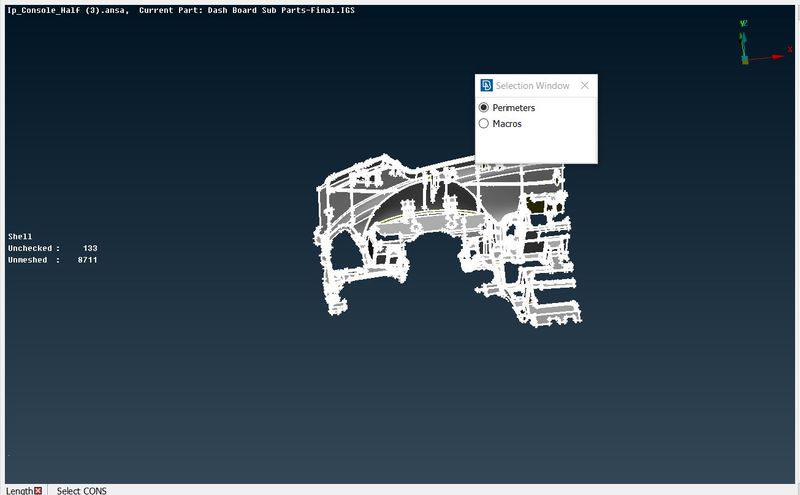Select the Perimeters radio button

point(484,108)
